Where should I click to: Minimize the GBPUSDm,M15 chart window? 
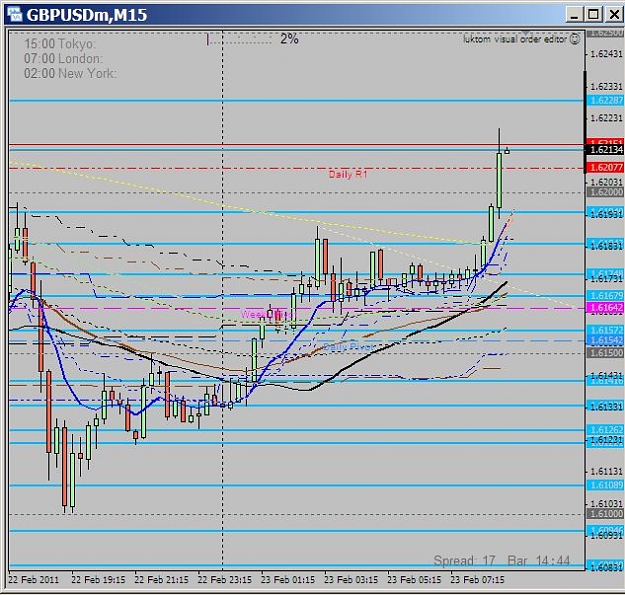[574, 15]
